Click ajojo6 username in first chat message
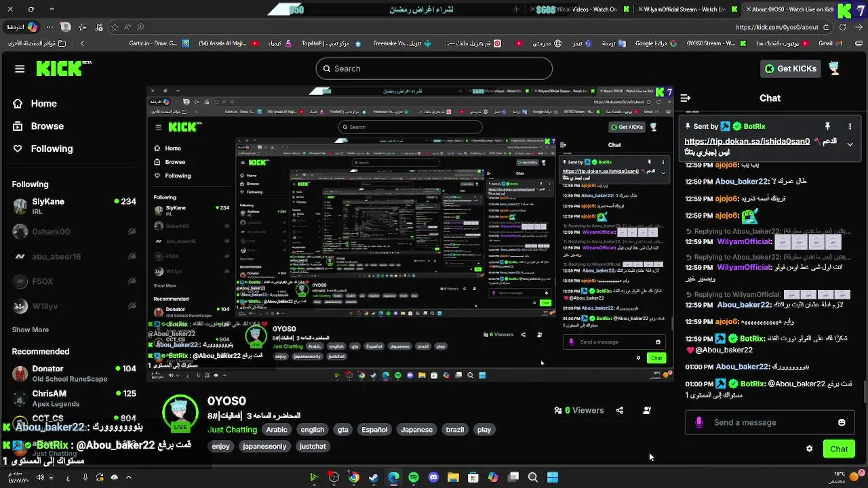This screenshot has height=488, width=868. click(x=726, y=165)
